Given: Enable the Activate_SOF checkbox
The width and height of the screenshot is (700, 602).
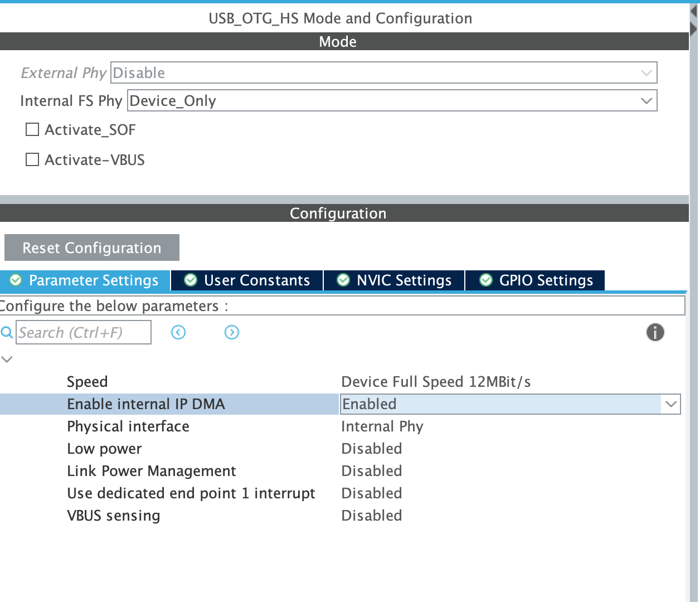Looking at the screenshot, I should (32, 129).
